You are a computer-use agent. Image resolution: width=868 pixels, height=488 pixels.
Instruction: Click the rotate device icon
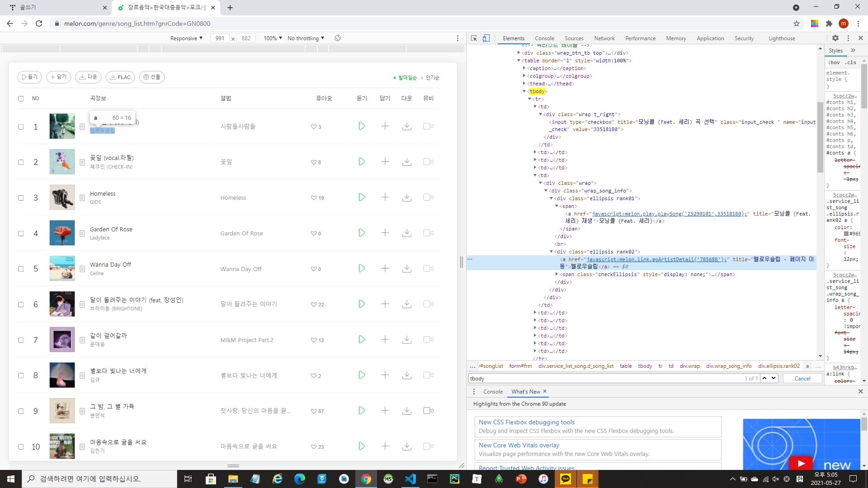[338, 38]
